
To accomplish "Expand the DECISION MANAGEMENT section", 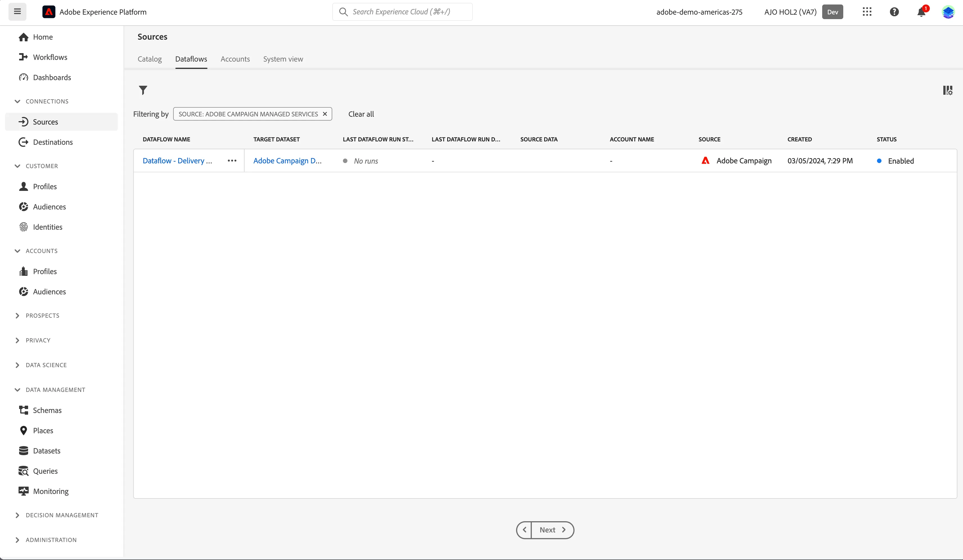I will coord(56,515).
